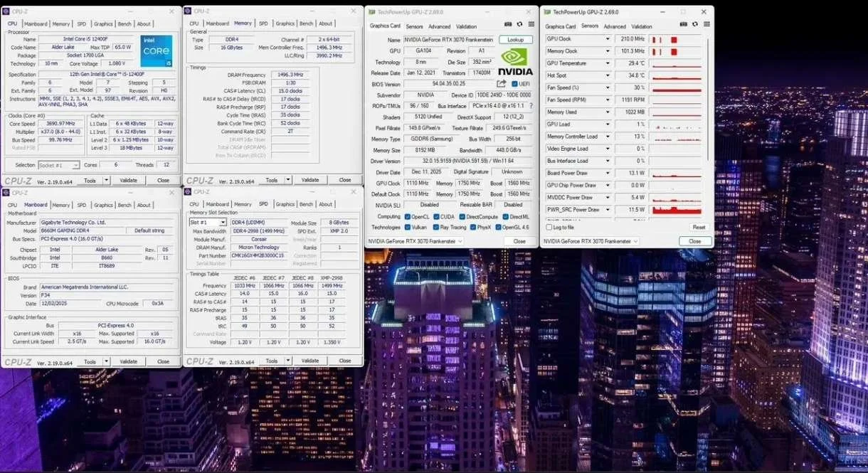
Task: Open the Board Power Draw sensor dropdown
Action: (x=607, y=173)
